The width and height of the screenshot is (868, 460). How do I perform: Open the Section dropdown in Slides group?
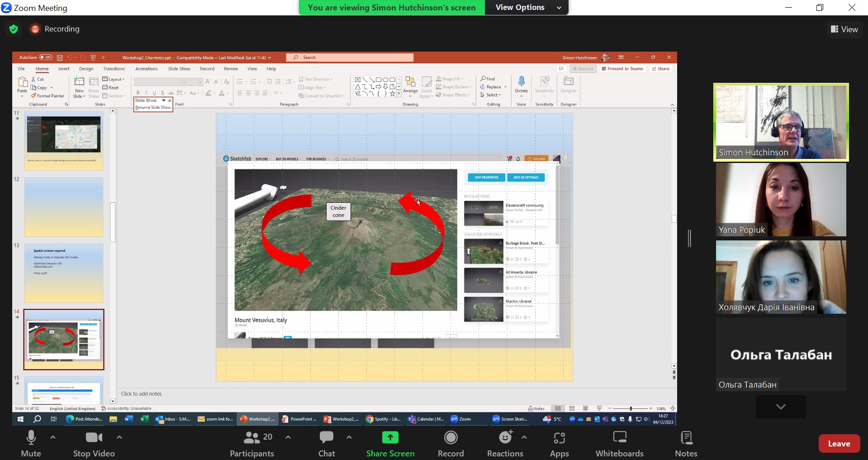114,96
